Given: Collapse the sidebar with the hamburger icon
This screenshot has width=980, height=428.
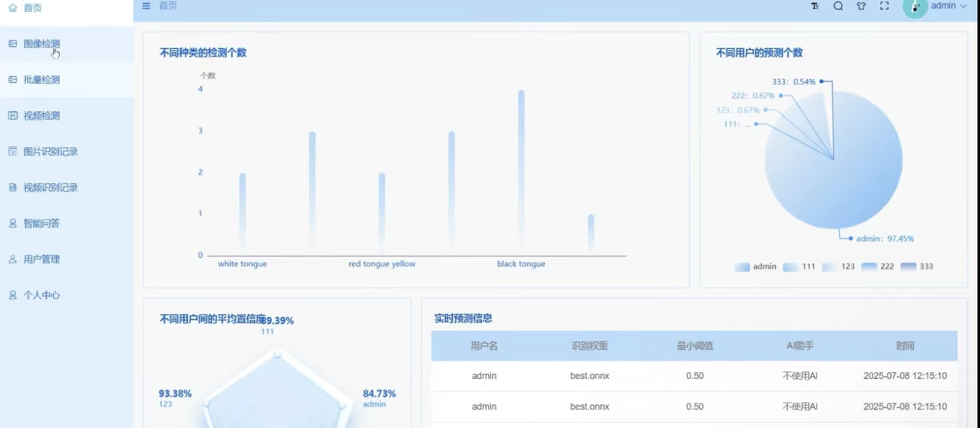Looking at the screenshot, I should (x=146, y=6).
